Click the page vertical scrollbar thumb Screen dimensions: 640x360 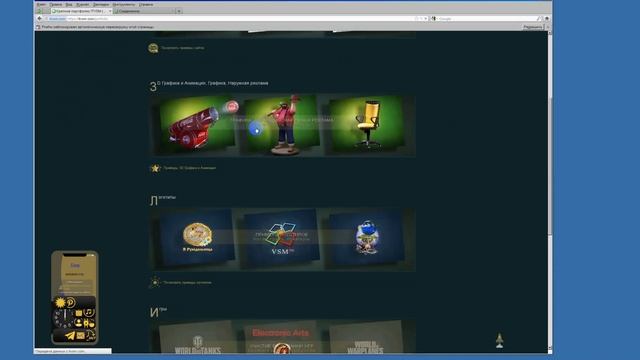[550, 167]
